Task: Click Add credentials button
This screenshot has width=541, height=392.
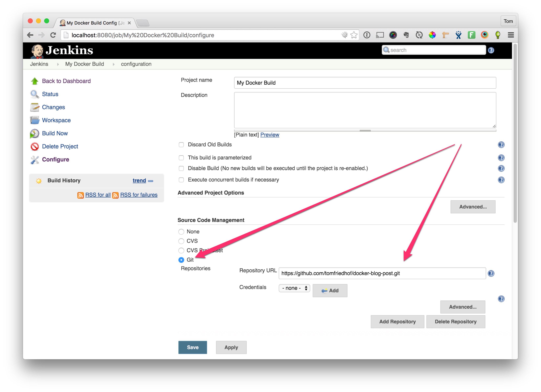Action: tap(330, 291)
